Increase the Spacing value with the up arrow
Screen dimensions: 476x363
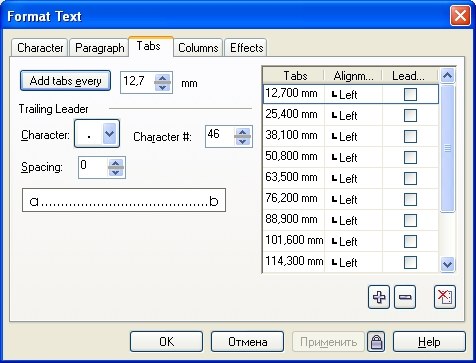click(116, 163)
